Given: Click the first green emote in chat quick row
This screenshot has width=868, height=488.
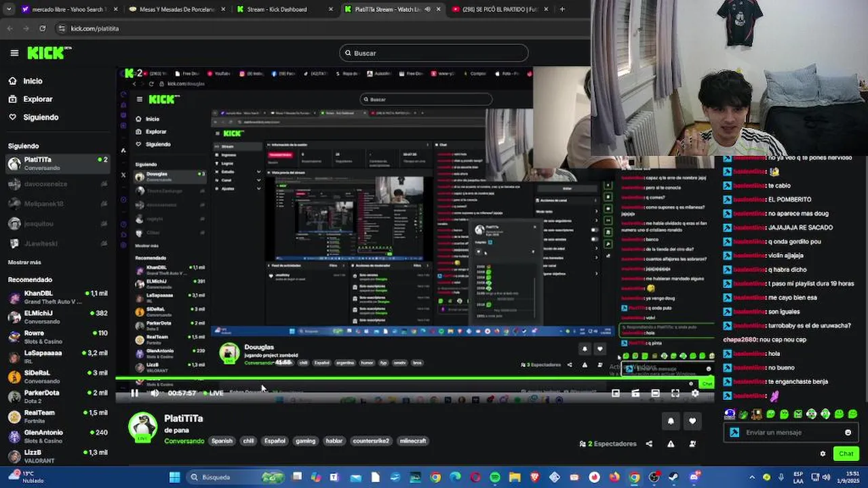Looking at the screenshot, I should (743, 414).
